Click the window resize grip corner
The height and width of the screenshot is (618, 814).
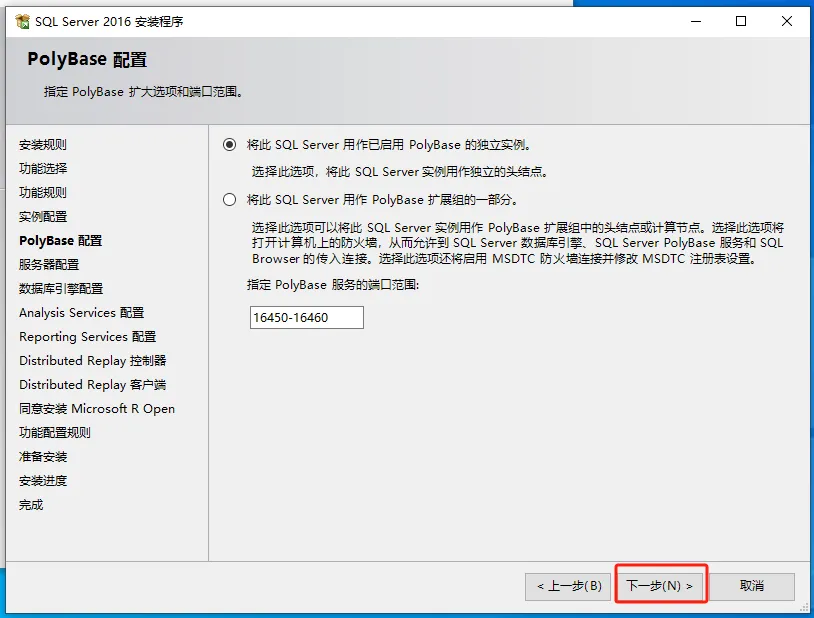coord(804,608)
